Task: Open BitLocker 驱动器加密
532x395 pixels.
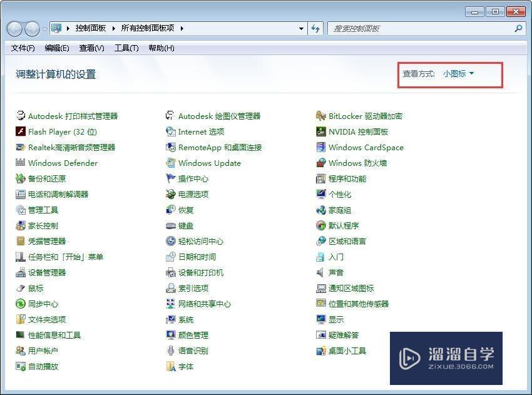Action: [x=364, y=116]
